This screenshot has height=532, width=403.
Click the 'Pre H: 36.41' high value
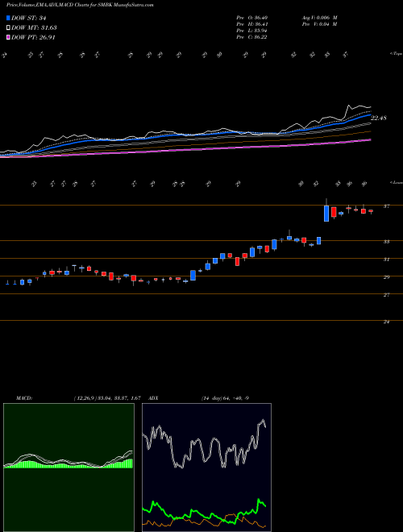(x=251, y=24)
